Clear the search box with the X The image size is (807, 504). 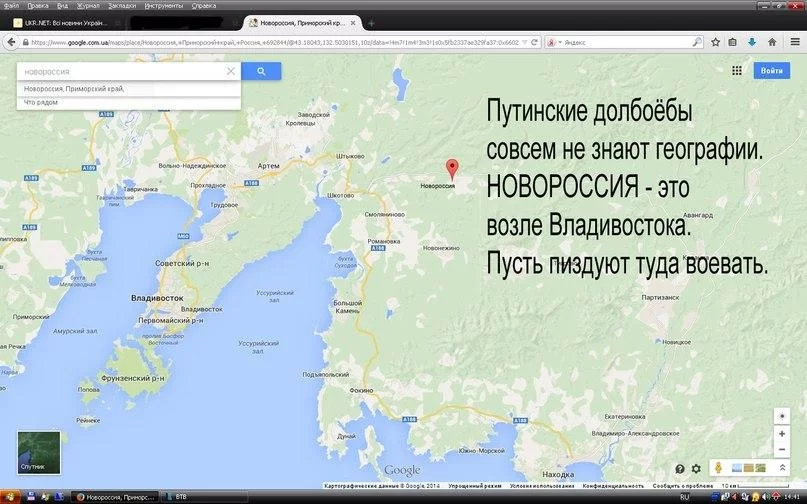(231, 71)
